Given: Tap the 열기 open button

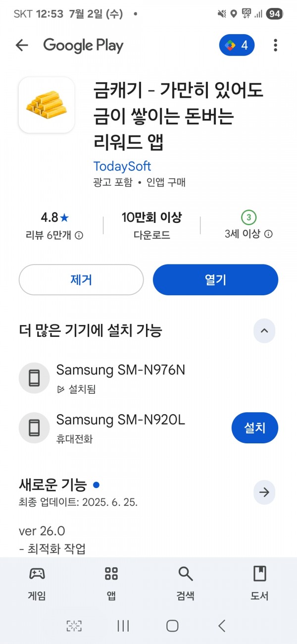Looking at the screenshot, I should coord(215,280).
